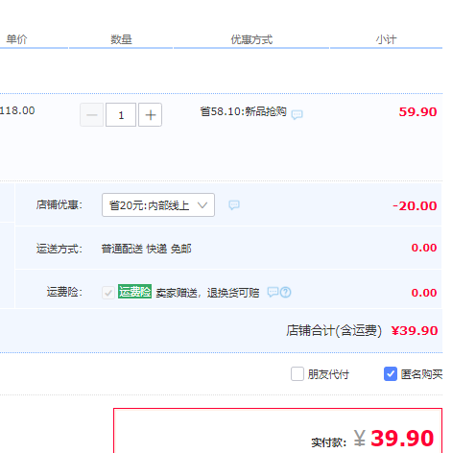The height and width of the screenshot is (453, 476).
Task: Open the message bubble icon in 运费险 row
Action: (273, 292)
